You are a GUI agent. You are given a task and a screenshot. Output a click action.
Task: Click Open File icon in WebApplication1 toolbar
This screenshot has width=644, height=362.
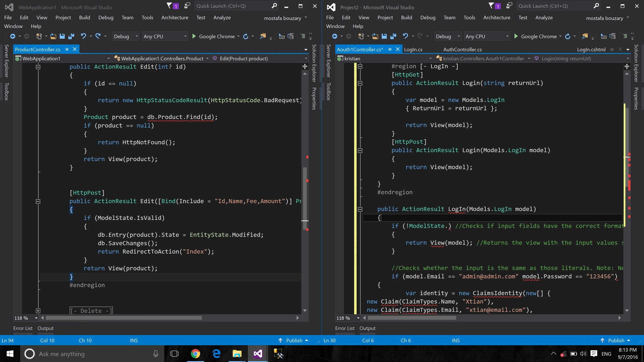coord(53,36)
